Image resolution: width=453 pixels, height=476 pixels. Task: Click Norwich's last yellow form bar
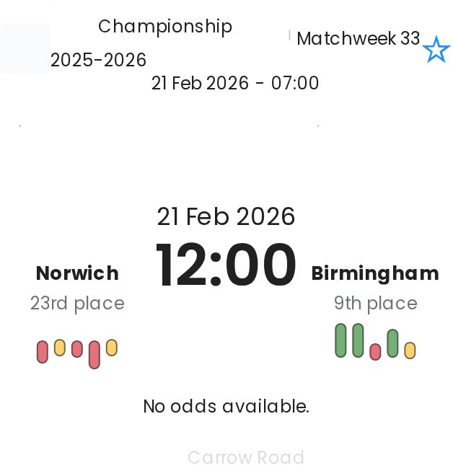112,348
